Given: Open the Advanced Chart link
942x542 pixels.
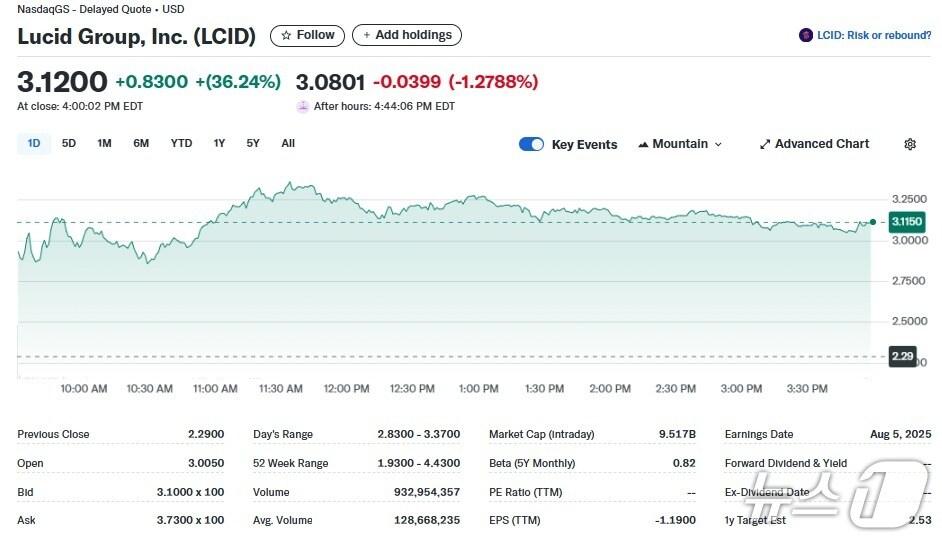Looking at the screenshot, I should point(821,144).
